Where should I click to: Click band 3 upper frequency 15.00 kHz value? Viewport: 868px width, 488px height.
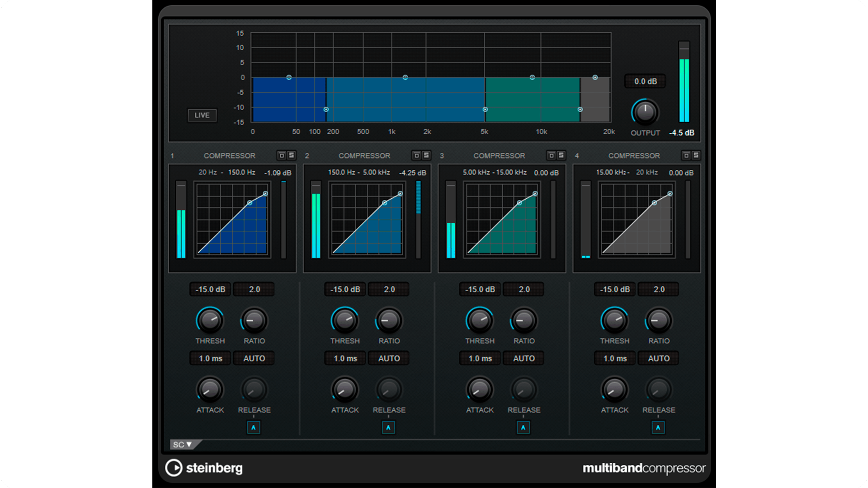pyautogui.click(x=511, y=172)
